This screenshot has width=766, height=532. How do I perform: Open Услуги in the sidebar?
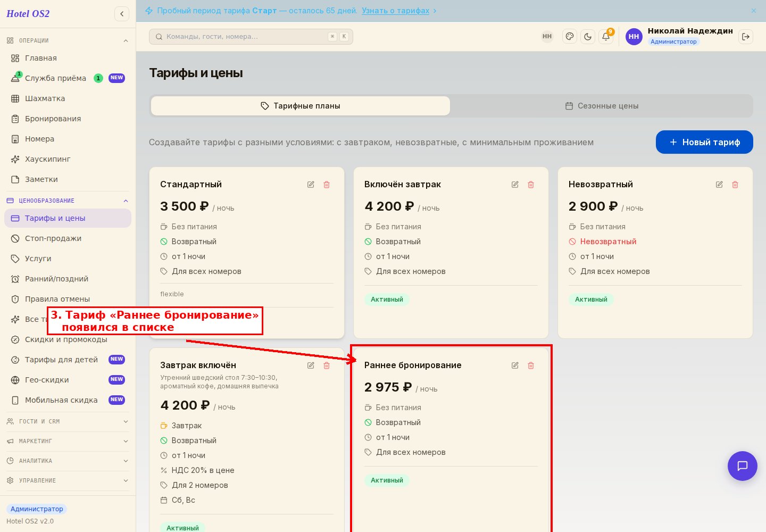point(68,259)
